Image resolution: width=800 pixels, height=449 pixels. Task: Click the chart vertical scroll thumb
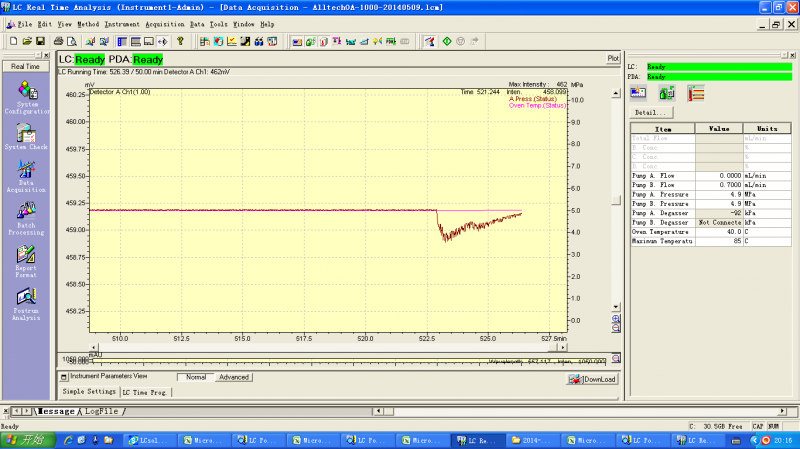point(616,200)
